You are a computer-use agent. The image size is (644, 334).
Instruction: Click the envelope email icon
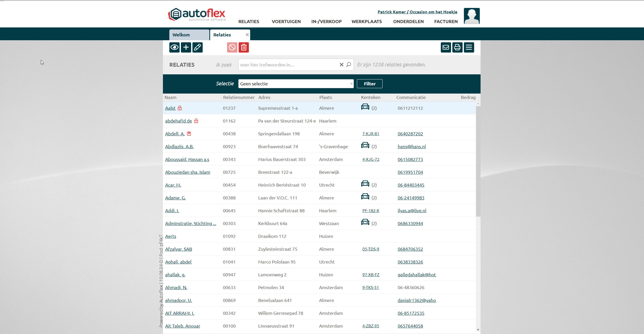pyautogui.click(x=446, y=47)
